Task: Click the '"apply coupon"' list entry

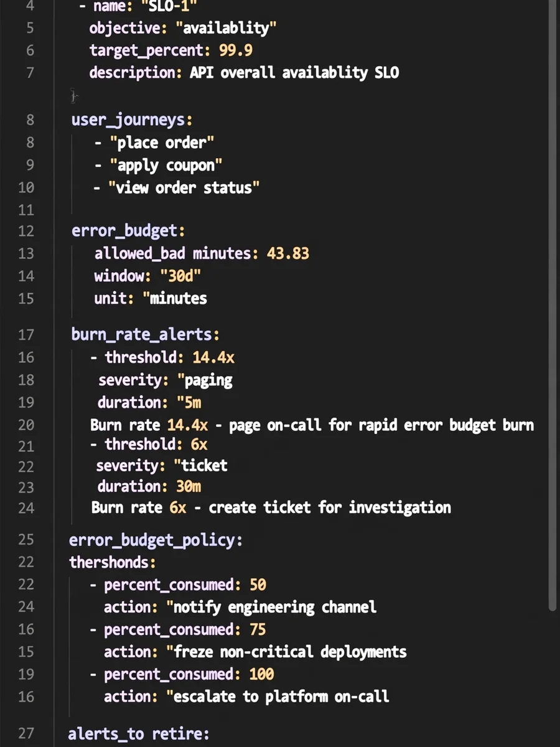Action: tap(158, 165)
